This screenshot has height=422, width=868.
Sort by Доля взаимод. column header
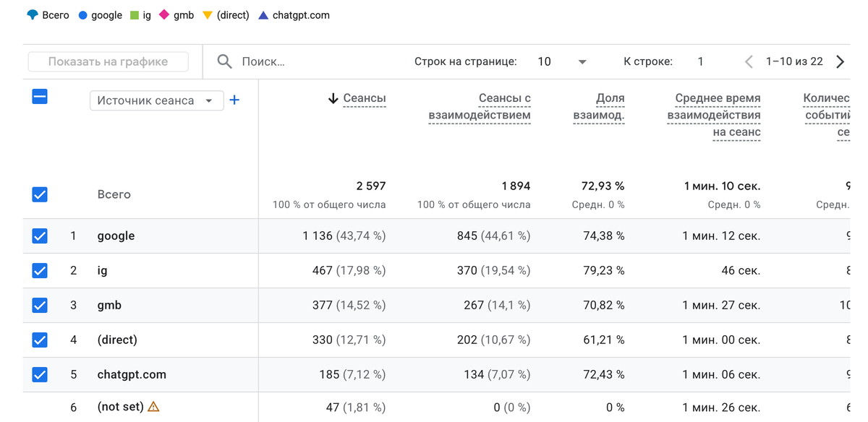599,106
